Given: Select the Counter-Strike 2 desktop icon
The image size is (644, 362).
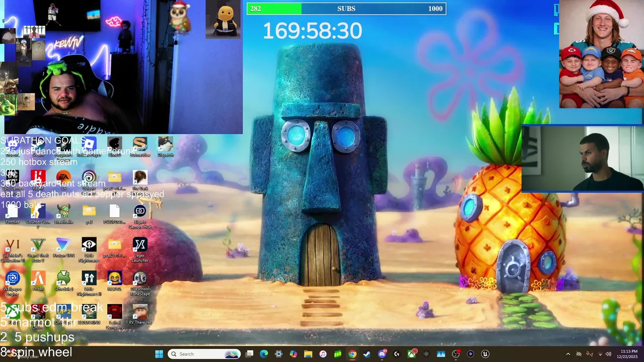Looking at the screenshot, I should pos(38,216).
